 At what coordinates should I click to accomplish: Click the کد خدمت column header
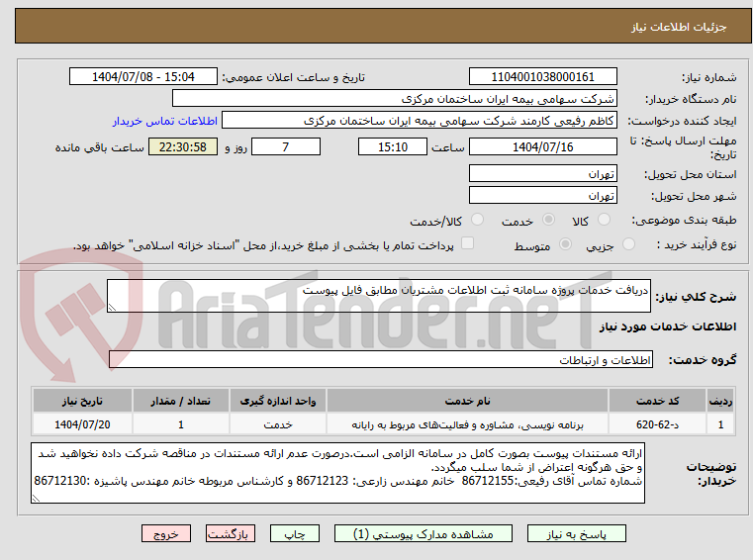(x=657, y=401)
